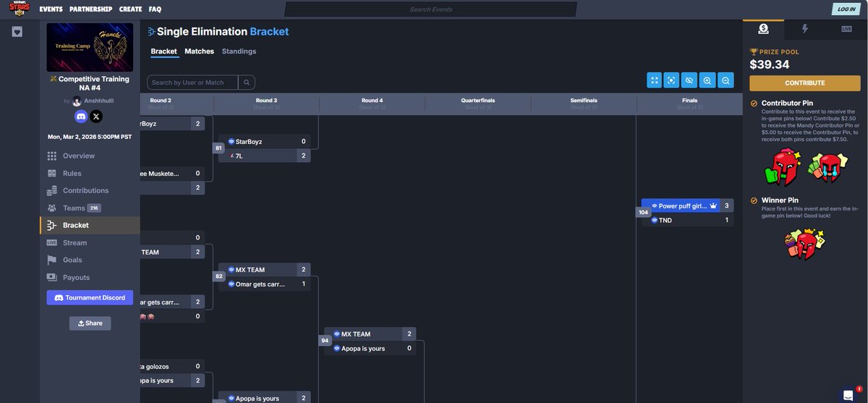Click the Mandy contributor pin image

click(x=783, y=167)
